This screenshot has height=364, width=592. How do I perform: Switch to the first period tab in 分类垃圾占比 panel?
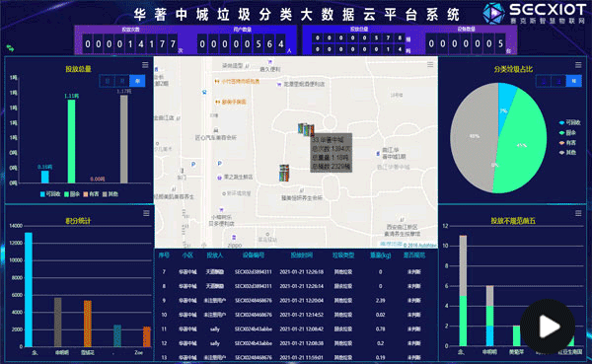(544, 81)
